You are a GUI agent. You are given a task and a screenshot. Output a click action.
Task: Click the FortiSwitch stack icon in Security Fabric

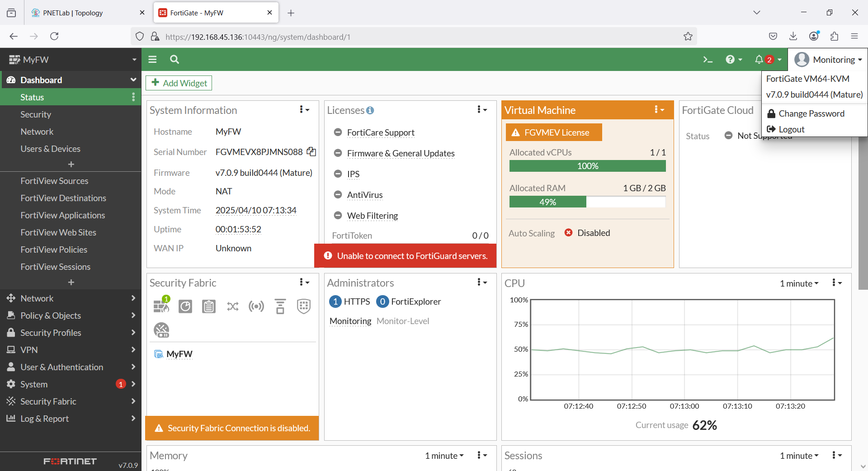[280, 306]
